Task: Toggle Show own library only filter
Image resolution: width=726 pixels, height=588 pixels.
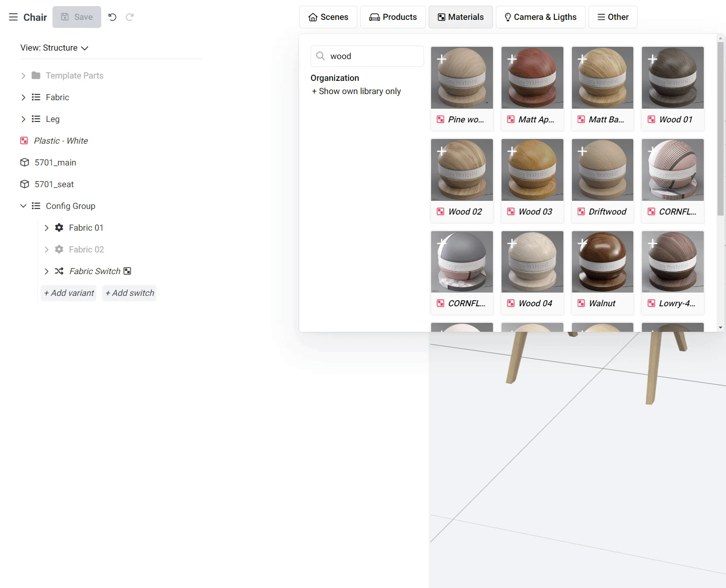Action: coord(356,91)
